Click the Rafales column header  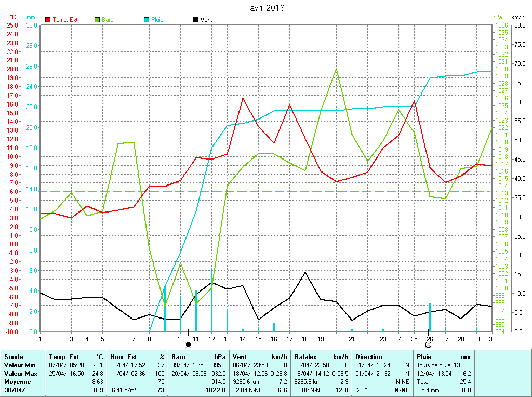[305, 357]
